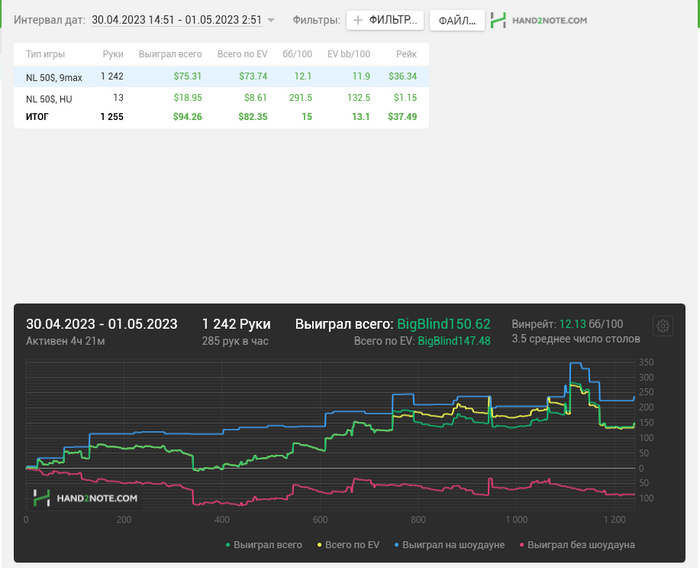Click the $18.95 HU winnings value
Screen dimensions: 700x568
(188, 98)
